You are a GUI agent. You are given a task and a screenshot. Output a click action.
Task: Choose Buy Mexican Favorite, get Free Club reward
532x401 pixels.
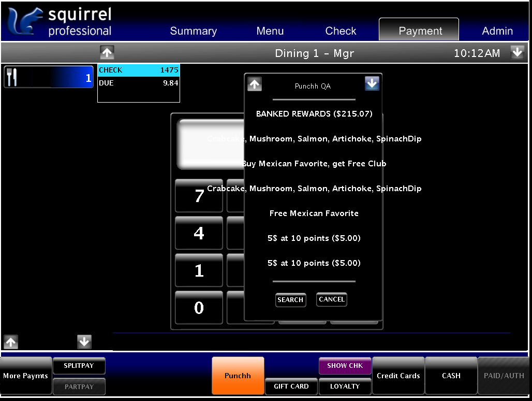[314, 164]
